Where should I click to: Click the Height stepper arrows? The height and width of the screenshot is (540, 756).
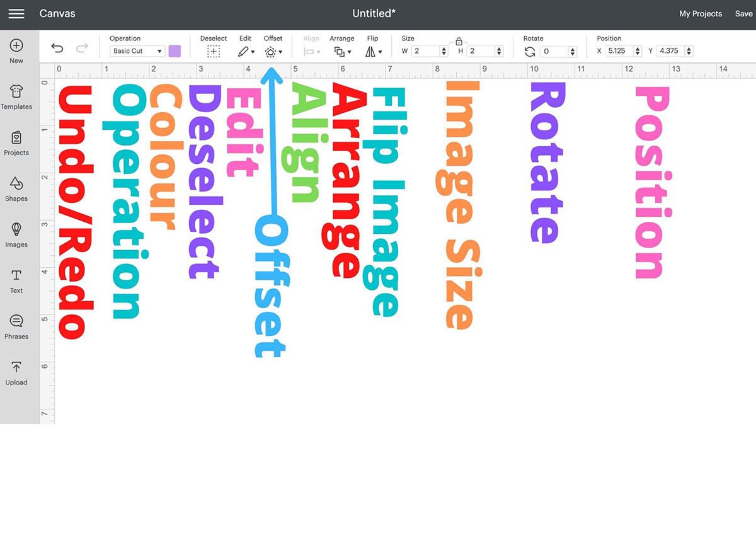[x=500, y=51]
